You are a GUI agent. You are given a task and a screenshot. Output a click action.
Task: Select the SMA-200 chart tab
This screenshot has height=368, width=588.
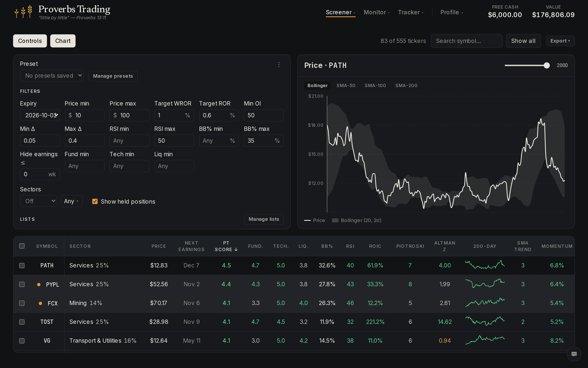pos(406,85)
